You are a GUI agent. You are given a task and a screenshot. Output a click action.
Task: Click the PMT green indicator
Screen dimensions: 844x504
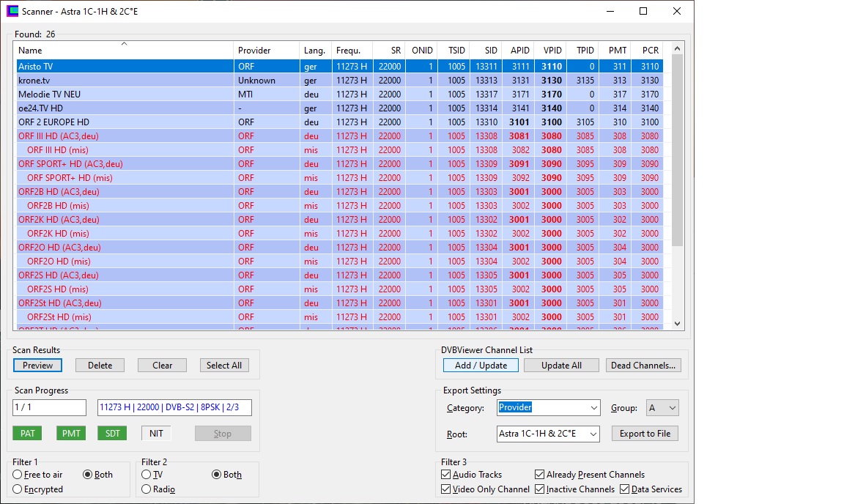pyautogui.click(x=71, y=434)
